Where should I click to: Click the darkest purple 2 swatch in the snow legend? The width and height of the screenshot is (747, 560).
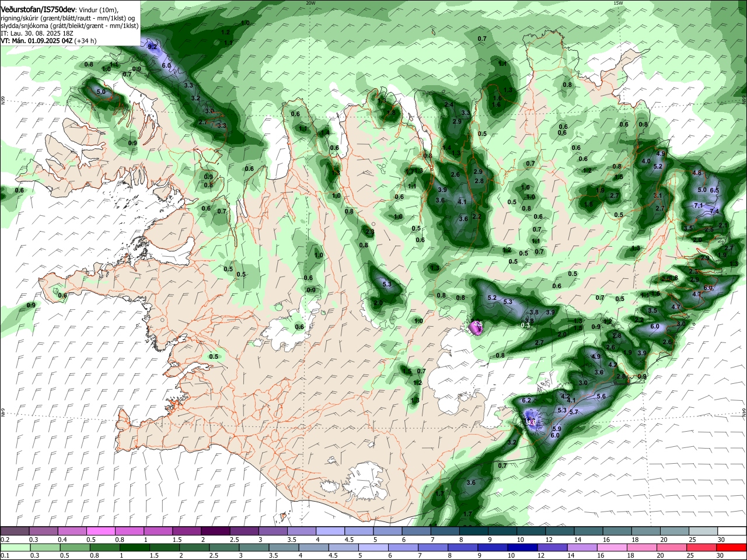pos(215,531)
